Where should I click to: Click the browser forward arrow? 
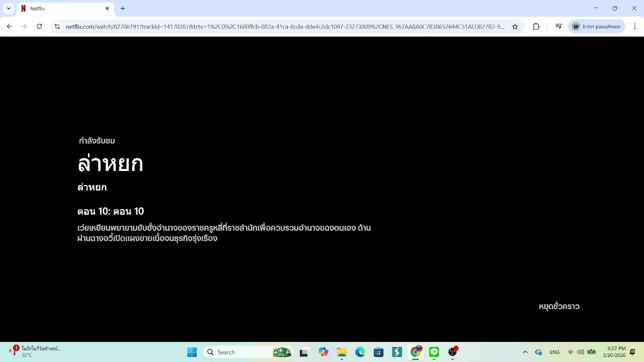pos(24,27)
